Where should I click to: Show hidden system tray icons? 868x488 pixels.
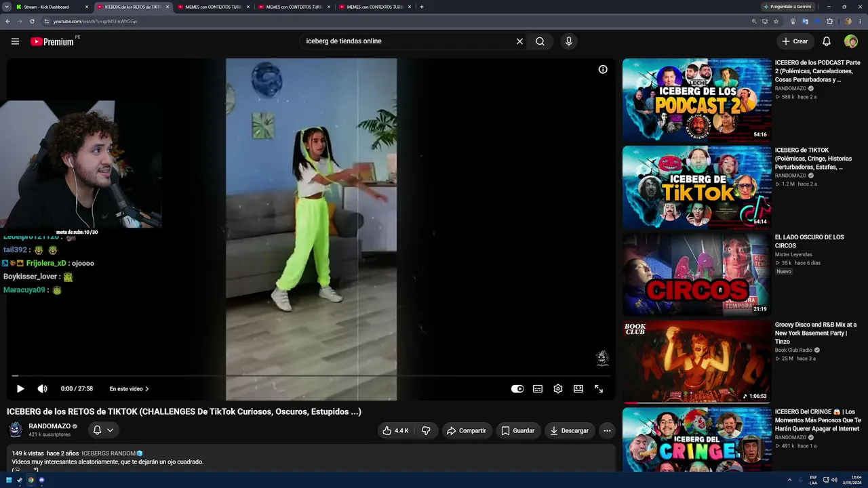[x=789, y=480]
